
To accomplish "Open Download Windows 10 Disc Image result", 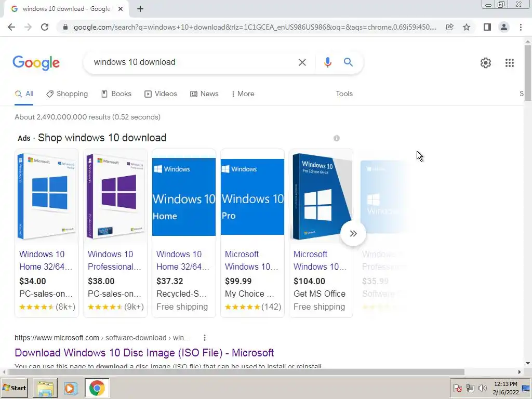I will (144, 353).
